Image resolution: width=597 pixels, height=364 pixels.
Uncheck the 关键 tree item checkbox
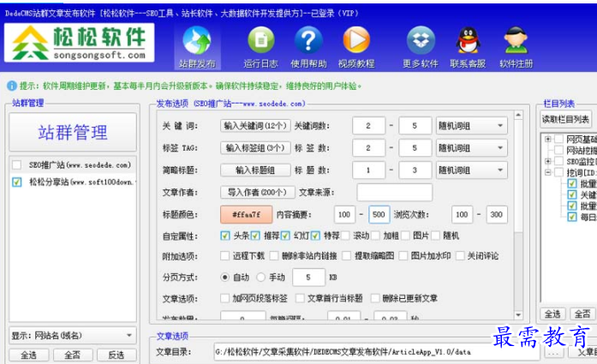[x=572, y=194]
